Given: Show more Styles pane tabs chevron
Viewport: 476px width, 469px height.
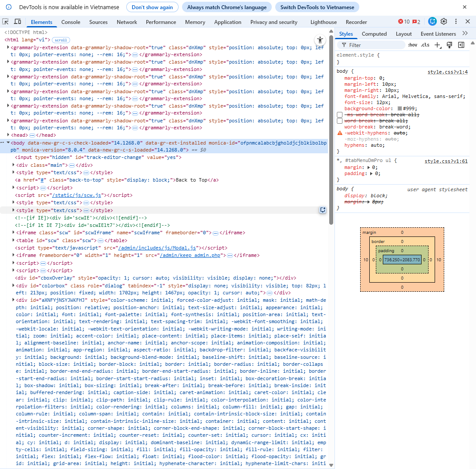Looking at the screenshot, I should [x=465, y=34].
